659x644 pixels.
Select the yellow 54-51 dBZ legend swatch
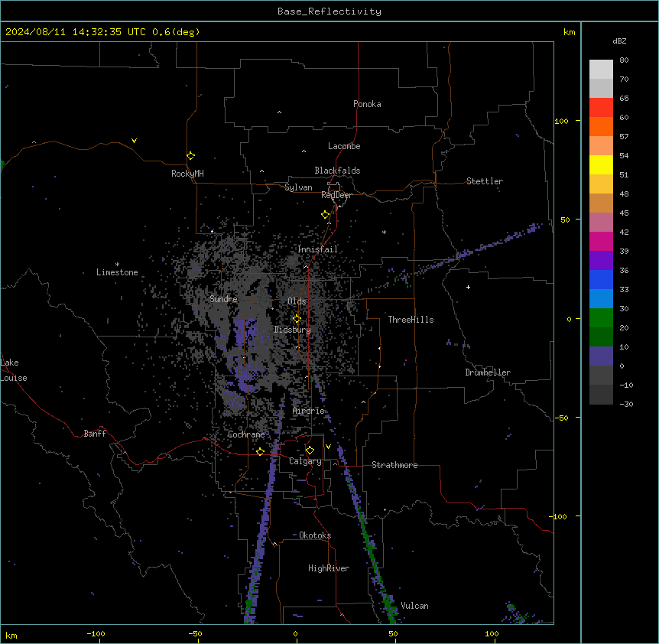[x=601, y=164]
